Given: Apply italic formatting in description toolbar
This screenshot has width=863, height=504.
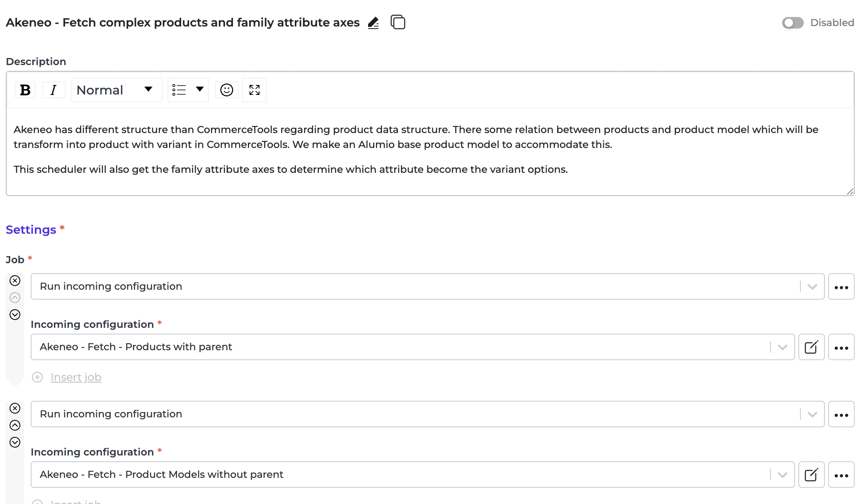Looking at the screenshot, I should tap(53, 90).
